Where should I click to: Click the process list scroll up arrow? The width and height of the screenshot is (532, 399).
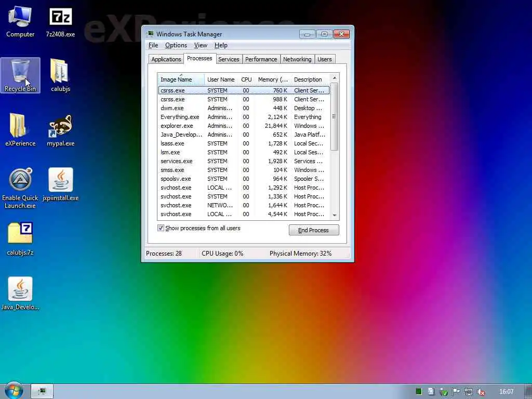335,78
